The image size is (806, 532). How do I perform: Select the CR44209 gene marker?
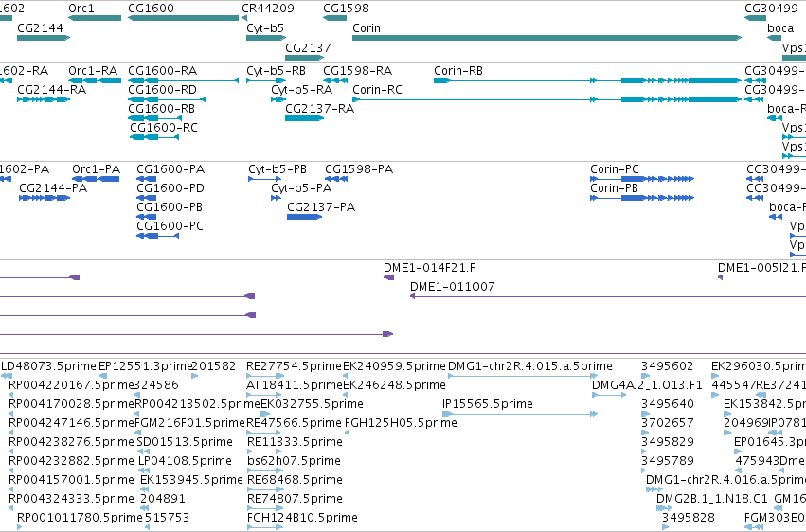[x=244, y=18]
